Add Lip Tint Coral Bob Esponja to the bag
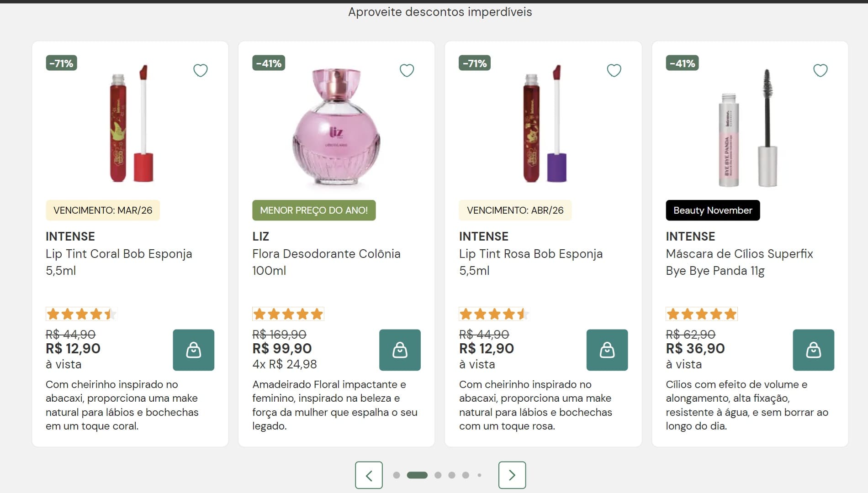 coord(193,350)
